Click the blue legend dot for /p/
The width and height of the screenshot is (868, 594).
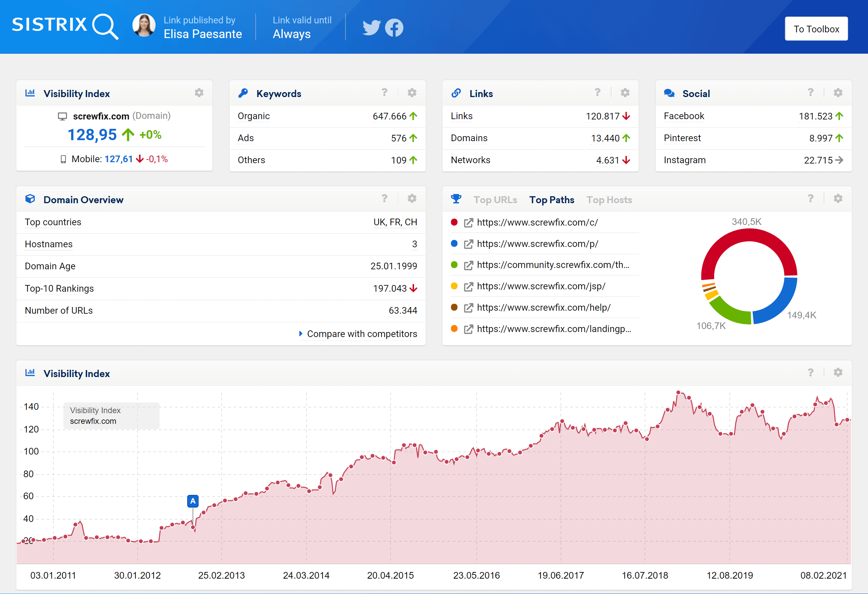pos(454,243)
